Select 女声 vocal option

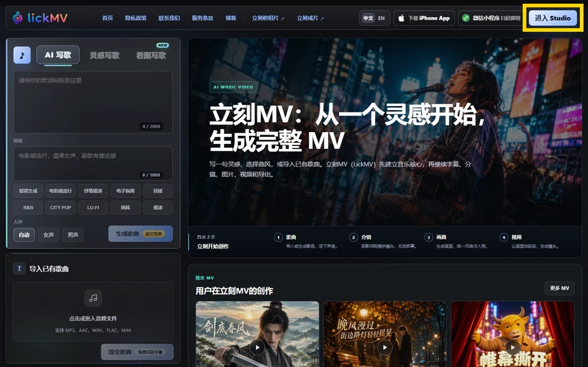coord(49,235)
